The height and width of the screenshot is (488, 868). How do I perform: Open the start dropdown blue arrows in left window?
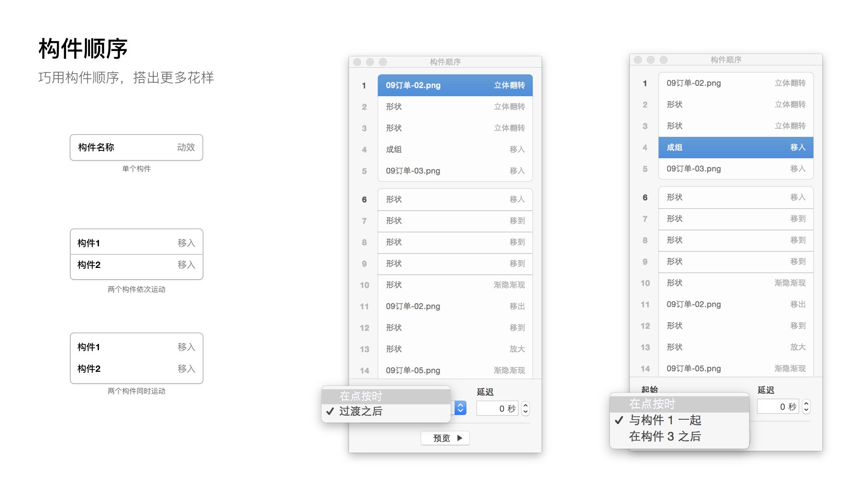click(x=460, y=408)
